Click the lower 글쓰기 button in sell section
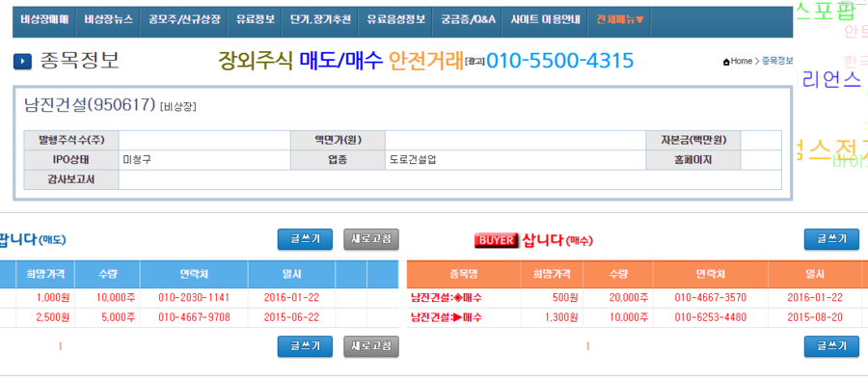 [x=305, y=346]
